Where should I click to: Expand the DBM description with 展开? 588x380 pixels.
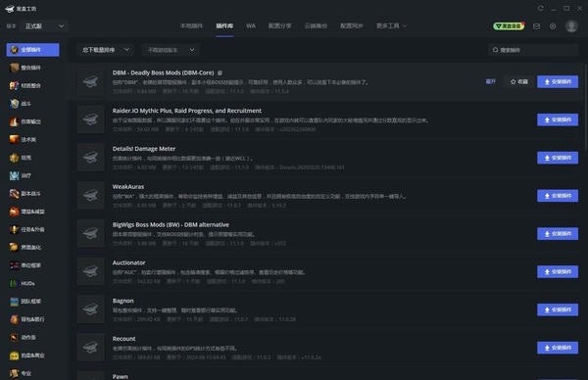pos(491,81)
